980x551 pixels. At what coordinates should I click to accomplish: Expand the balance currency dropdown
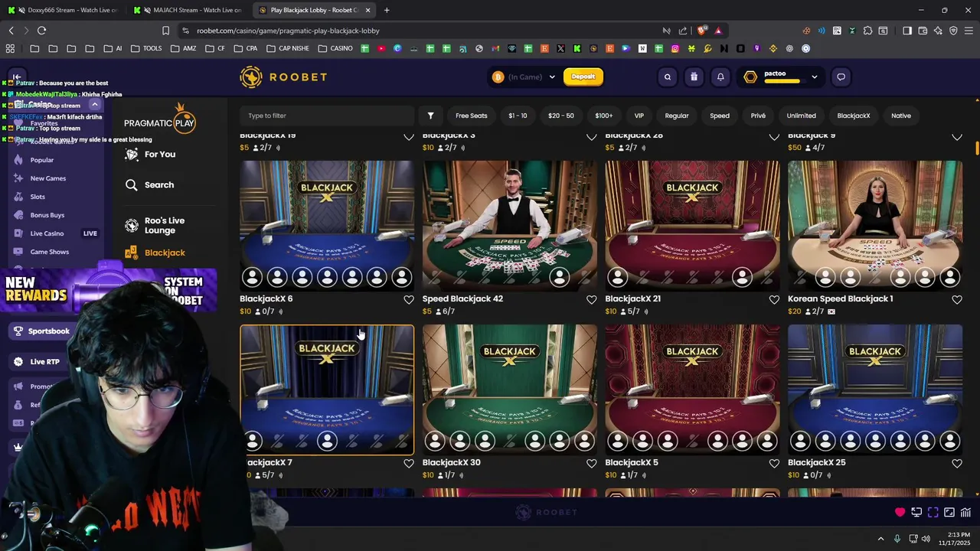point(551,77)
